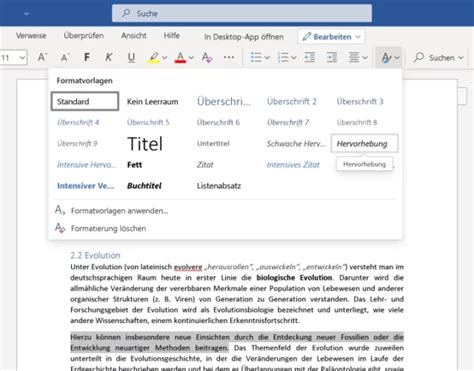Expand the alignment dropdown arrow

[x=365, y=58]
